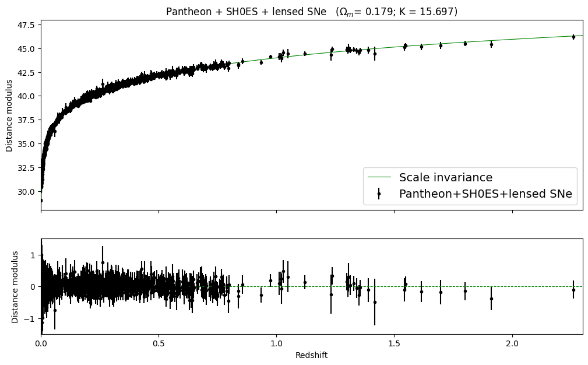Click the lowest data point near distance modulus 29
Viewport: 588px width, 365px height.
[x=41, y=201]
